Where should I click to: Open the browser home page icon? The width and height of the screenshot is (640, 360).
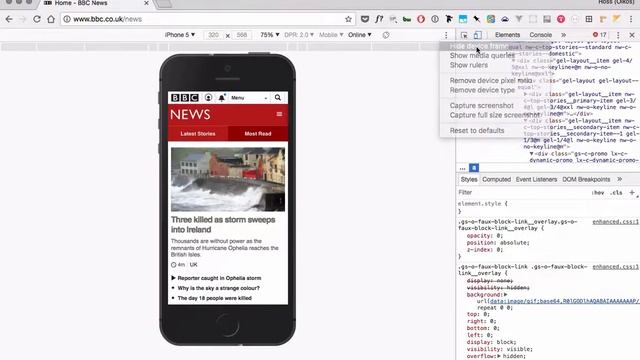tap(51, 19)
